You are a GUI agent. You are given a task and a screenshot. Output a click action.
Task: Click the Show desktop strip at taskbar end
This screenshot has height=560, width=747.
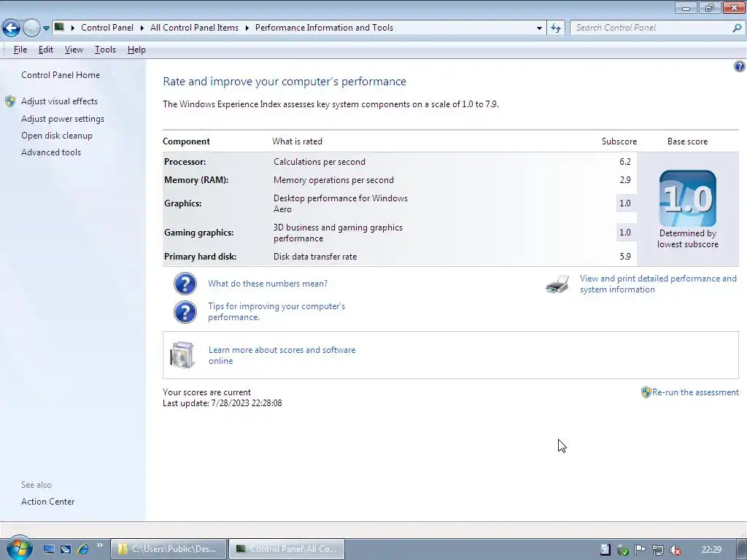(741, 549)
